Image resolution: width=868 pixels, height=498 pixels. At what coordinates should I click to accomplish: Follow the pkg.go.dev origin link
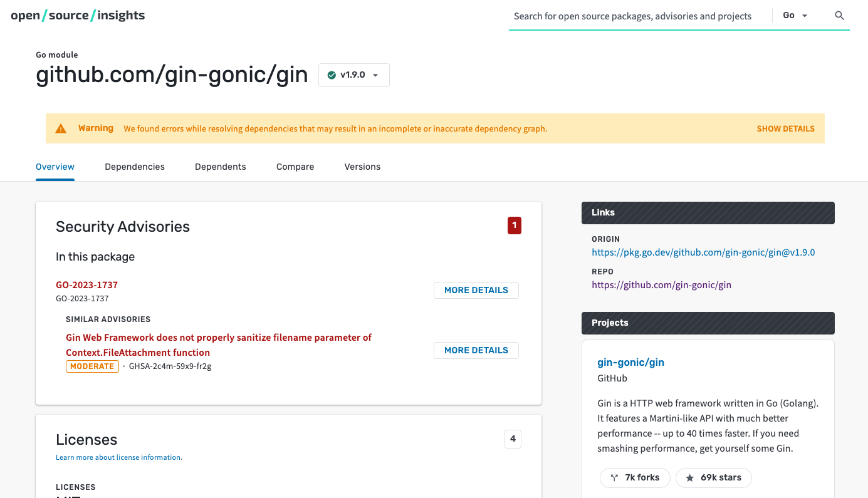point(703,252)
